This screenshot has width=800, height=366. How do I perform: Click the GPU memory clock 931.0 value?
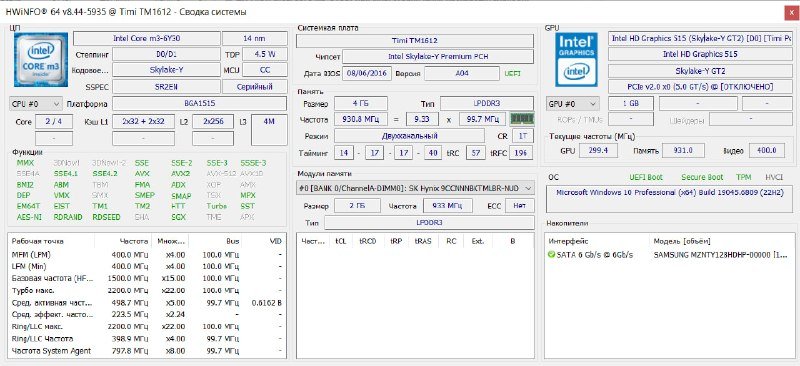point(683,151)
